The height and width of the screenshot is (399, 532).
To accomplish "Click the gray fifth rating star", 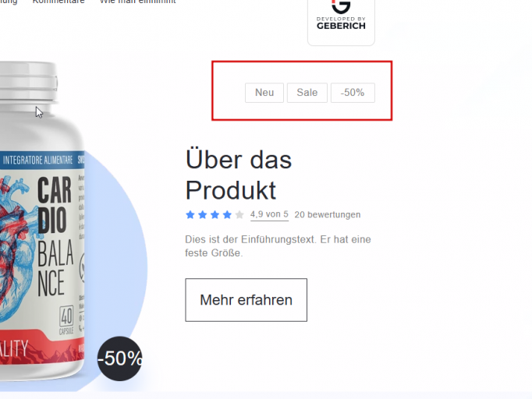I will tap(239, 214).
